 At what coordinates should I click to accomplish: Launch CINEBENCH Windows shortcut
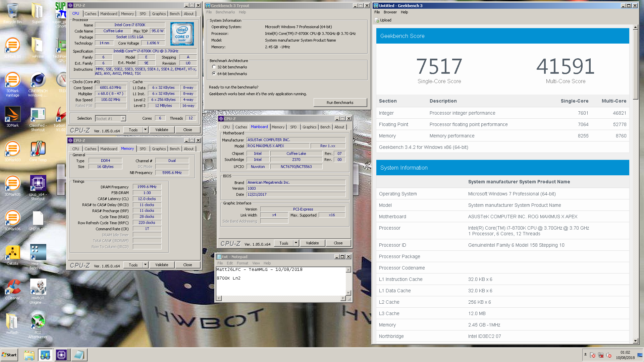38,84
